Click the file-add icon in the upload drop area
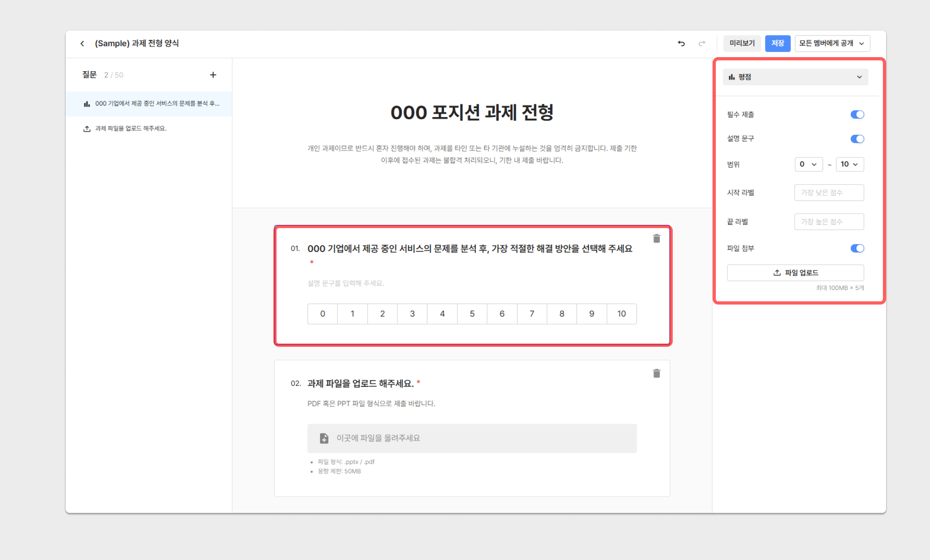The image size is (930, 560). [324, 438]
